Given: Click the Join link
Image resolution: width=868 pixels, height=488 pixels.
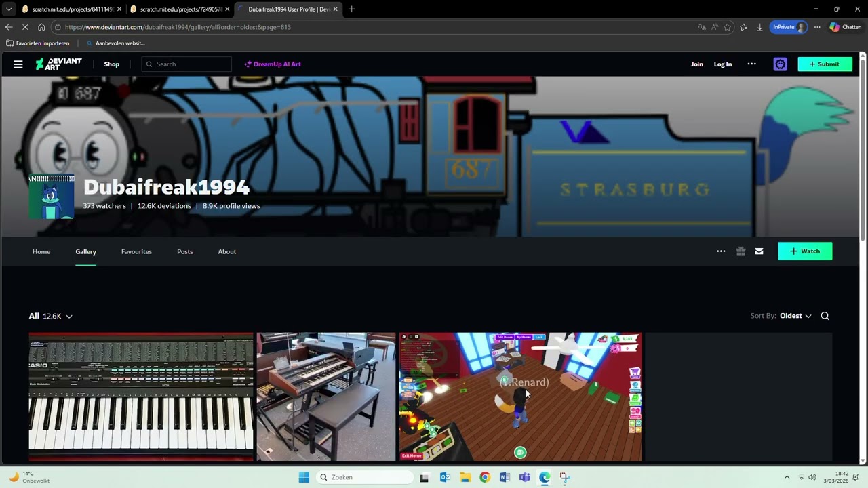Looking at the screenshot, I should coord(697,64).
